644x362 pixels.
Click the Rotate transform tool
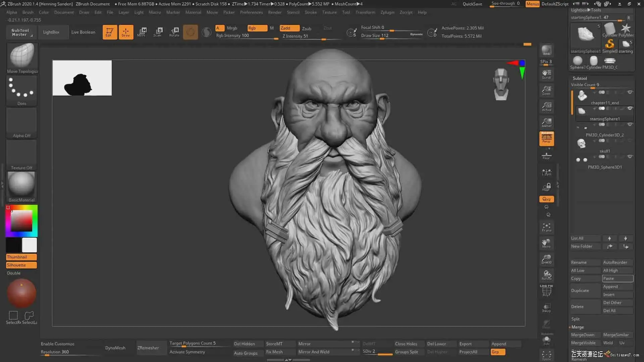(174, 32)
